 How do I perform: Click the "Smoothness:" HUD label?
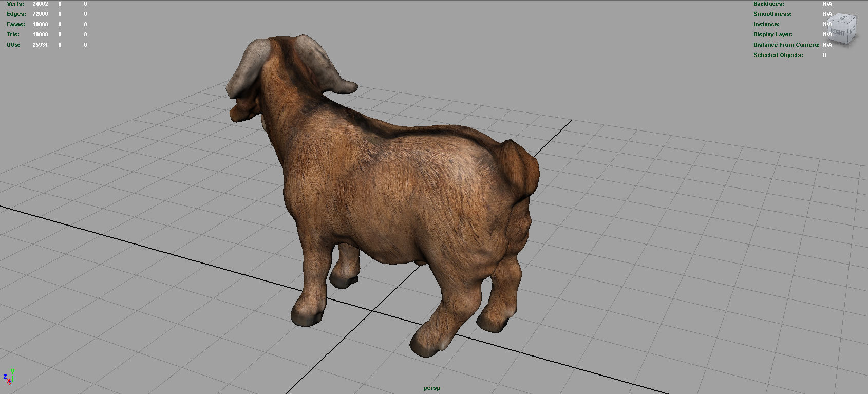pyautogui.click(x=772, y=14)
